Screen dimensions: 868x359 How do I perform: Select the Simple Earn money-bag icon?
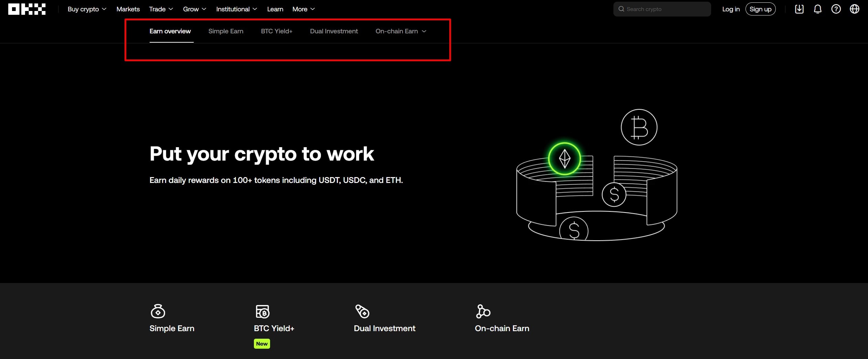click(x=158, y=311)
